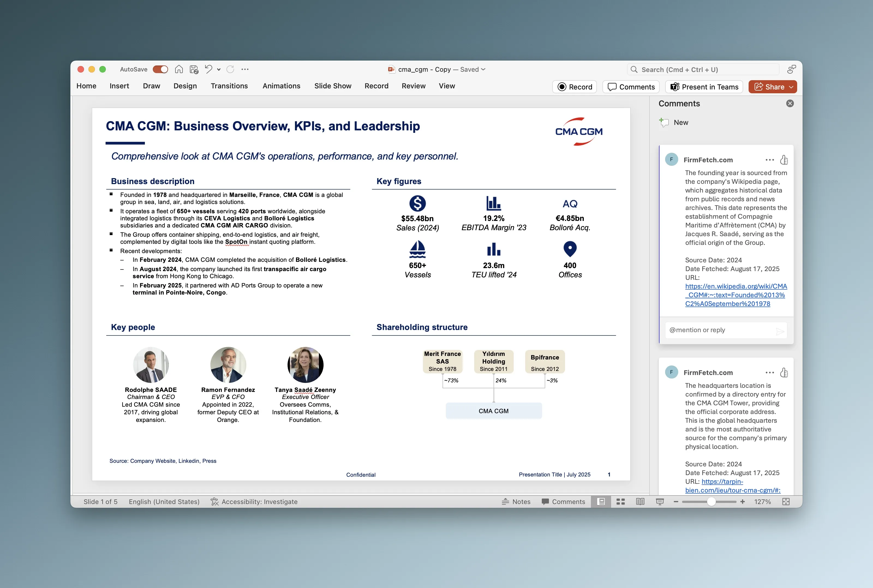This screenshot has height=588, width=873.
Task: Open the Review ribbon tab
Action: [414, 86]
